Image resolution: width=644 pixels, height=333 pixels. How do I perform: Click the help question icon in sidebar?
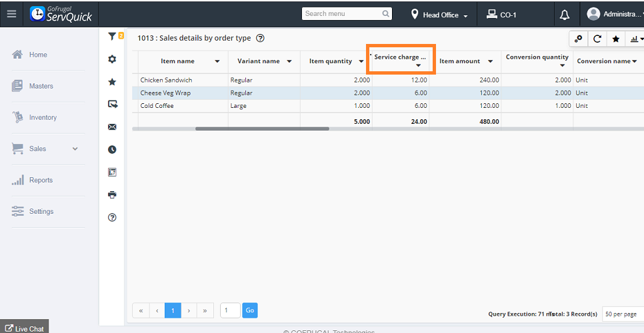(112, 217)
